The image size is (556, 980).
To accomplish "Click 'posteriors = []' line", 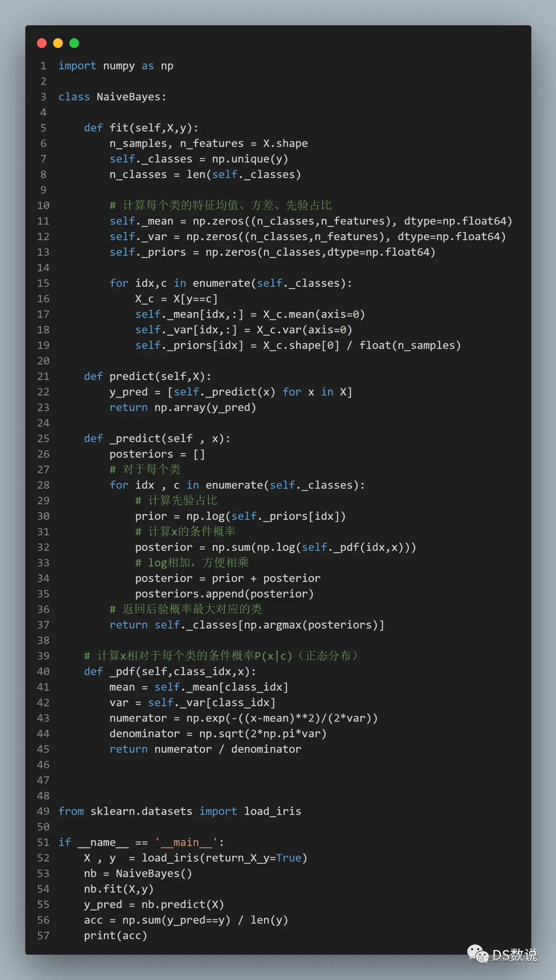I will pyautogui.click(x=157, y=454).
